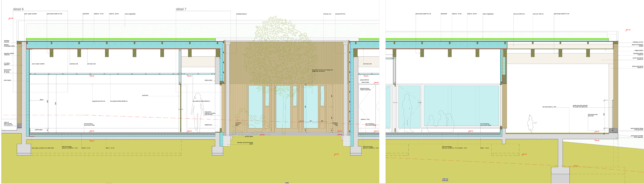This screenshot has height=184, width=644.
Task: Click the "120" guardrail height dimension
Action: point(604,114)
